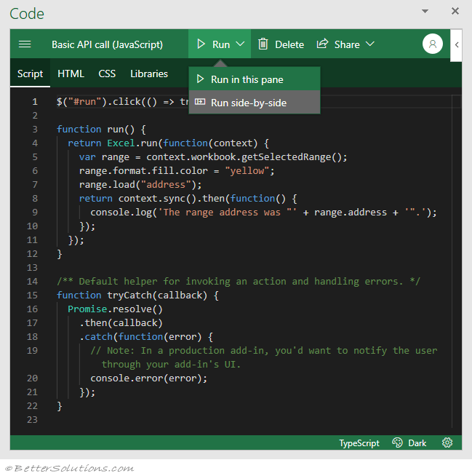Viewport: 472px width, 476px height.
Task: Click the Delete trash can icon
Action: (x=263, y=44)
